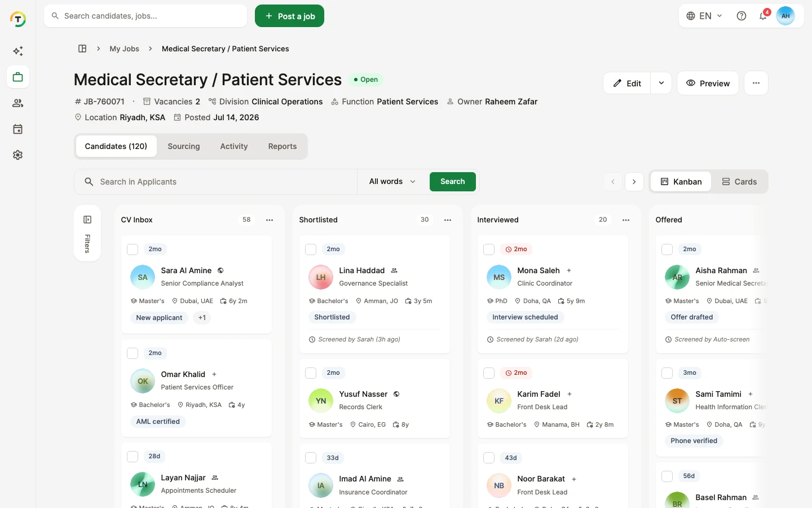Open settings gear in left sidebar
Image resolution: width=812 pixels, height=508 pixels.
tap(18, 155)
